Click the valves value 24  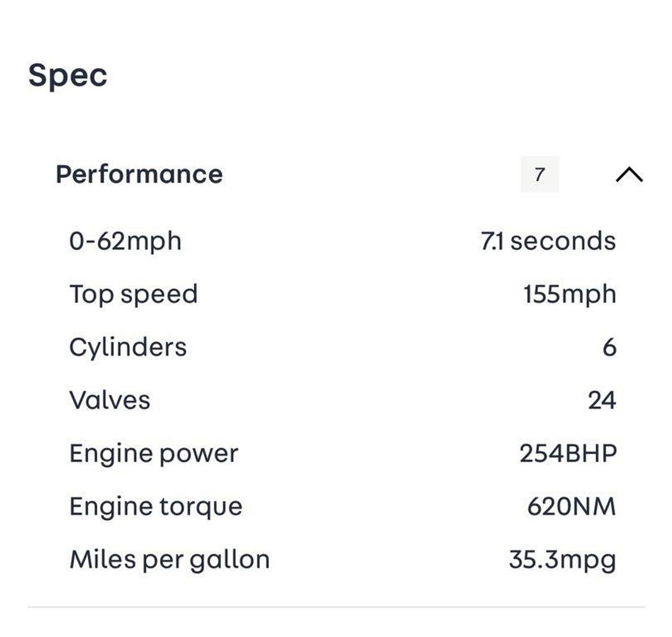click(x=602, y=400)
